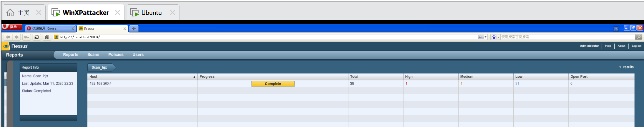
Task: Click the Administrator user label
Action: (589, 46)
